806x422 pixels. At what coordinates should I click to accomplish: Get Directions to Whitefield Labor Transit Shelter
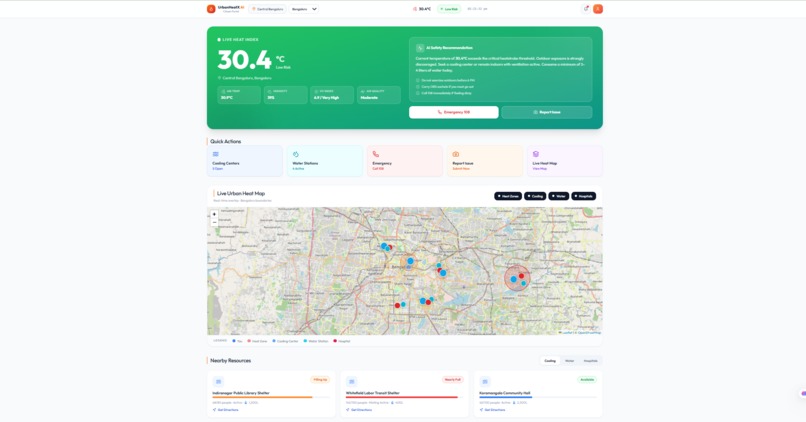(x=359, y=410)
